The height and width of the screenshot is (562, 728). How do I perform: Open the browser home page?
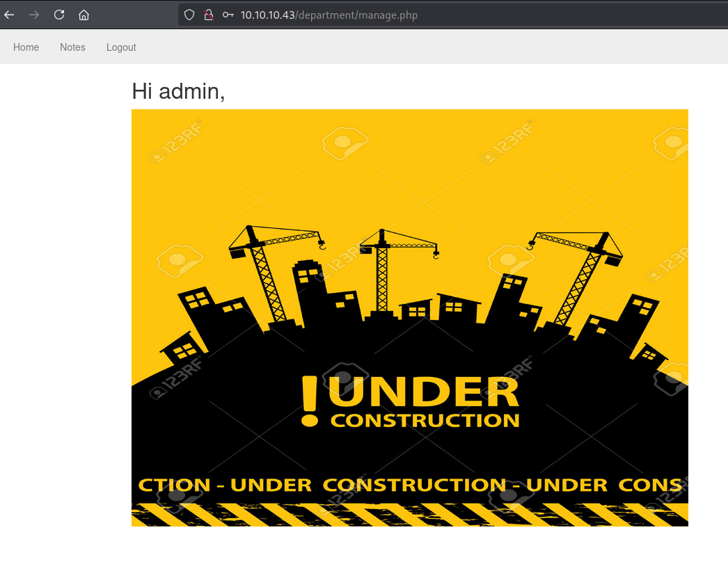84,15
